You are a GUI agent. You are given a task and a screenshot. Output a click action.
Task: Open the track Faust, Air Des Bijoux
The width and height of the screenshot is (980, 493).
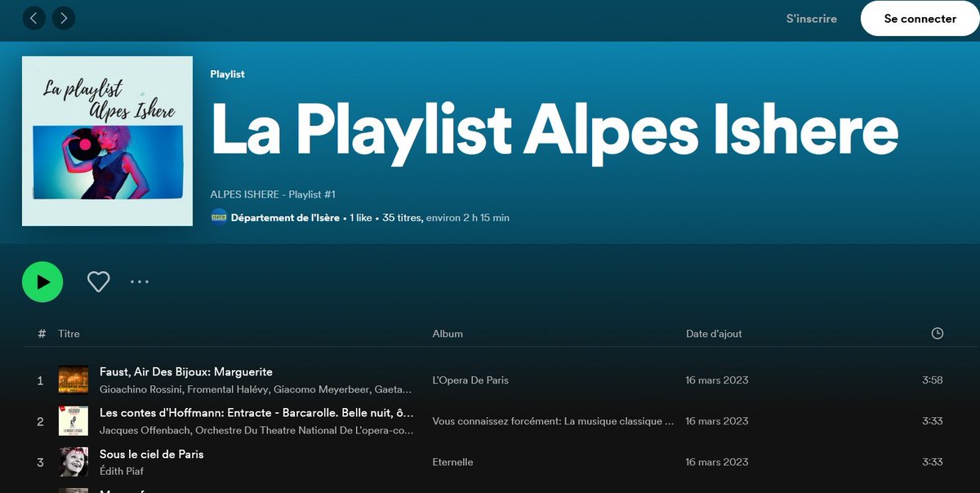point(185,371)
